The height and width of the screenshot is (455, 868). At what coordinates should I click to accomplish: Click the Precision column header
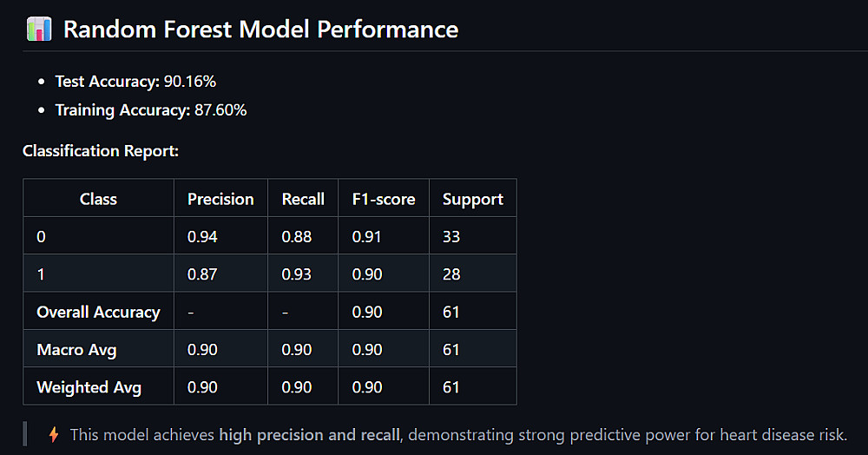pos(220,199)
